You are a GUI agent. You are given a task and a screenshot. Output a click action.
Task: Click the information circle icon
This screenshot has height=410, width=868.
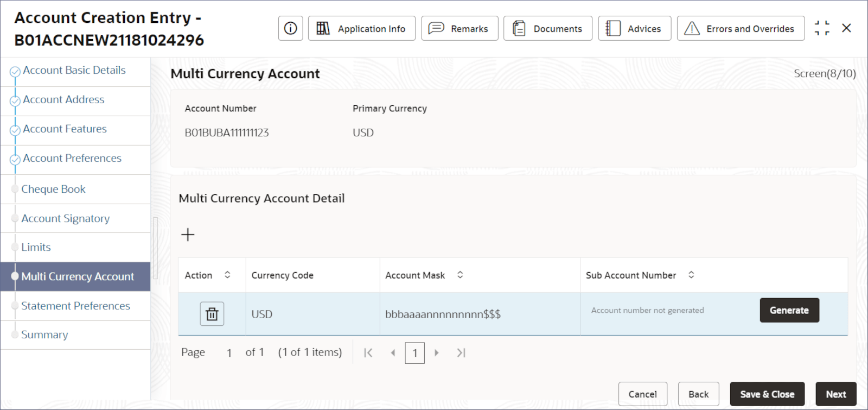click(x=290, y=28)
